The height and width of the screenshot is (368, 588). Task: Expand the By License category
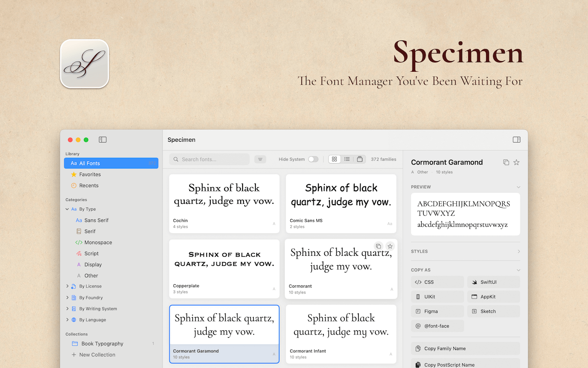tap(68, 286)
